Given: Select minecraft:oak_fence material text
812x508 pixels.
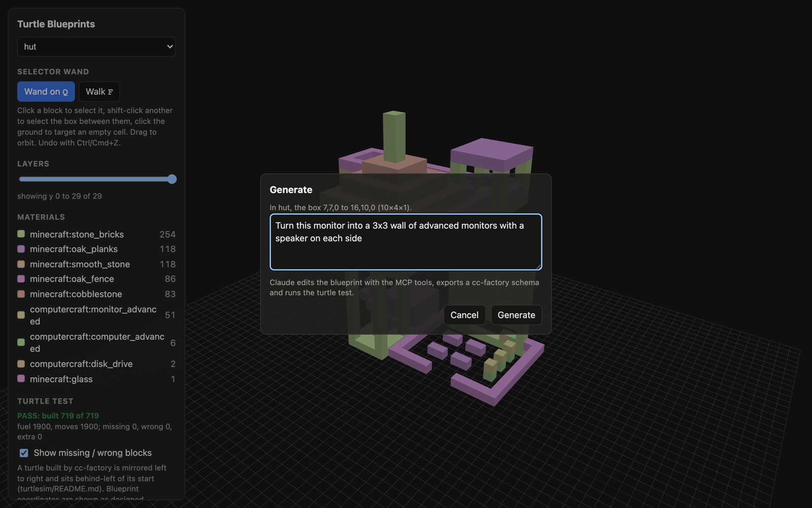Looking at the screenshot, I should [x=72, y=279].
